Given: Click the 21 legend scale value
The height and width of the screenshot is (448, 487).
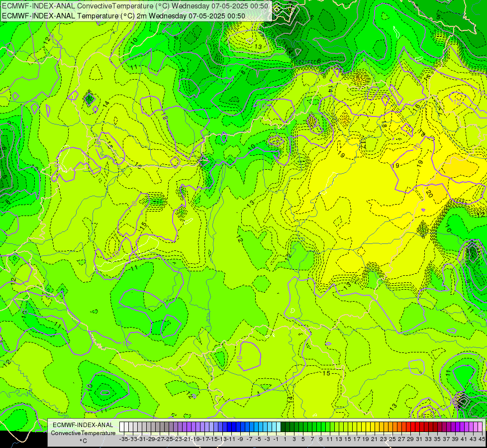Looking at the screenshot, I should (x=375, y=440).
